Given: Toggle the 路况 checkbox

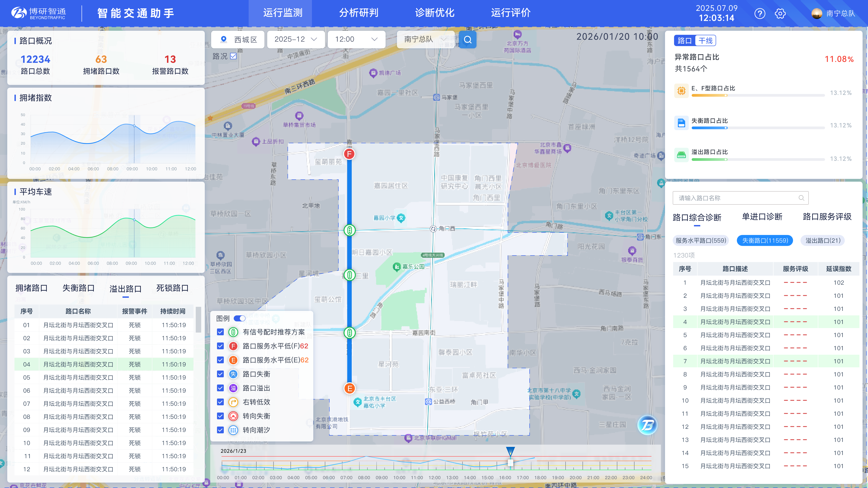Looking at the screenshot, I should 233,56.
